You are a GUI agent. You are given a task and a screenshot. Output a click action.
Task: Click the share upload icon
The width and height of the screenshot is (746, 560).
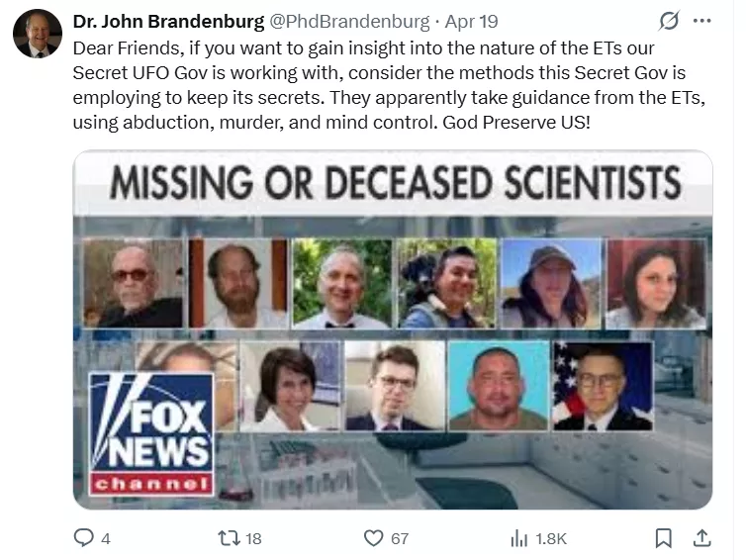(x=702, y=538)
